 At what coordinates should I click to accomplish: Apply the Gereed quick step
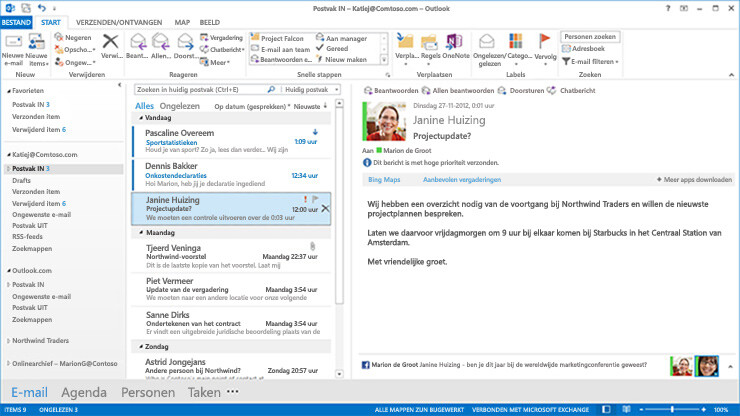(x=332, y=49)
